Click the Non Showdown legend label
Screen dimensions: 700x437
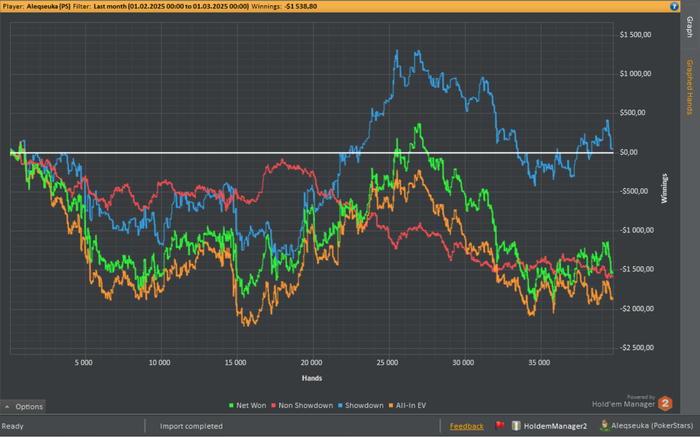click(306, 405)
